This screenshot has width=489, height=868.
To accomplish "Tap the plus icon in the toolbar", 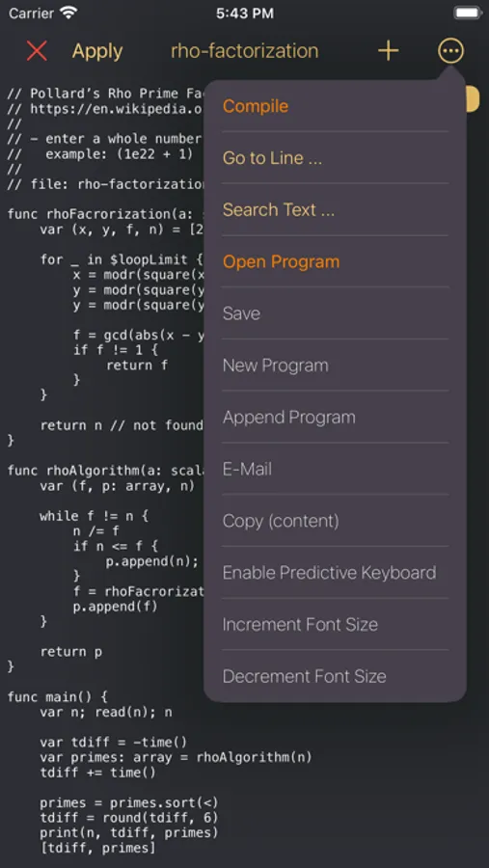I will pyautogui.click(x=388, y=51).
